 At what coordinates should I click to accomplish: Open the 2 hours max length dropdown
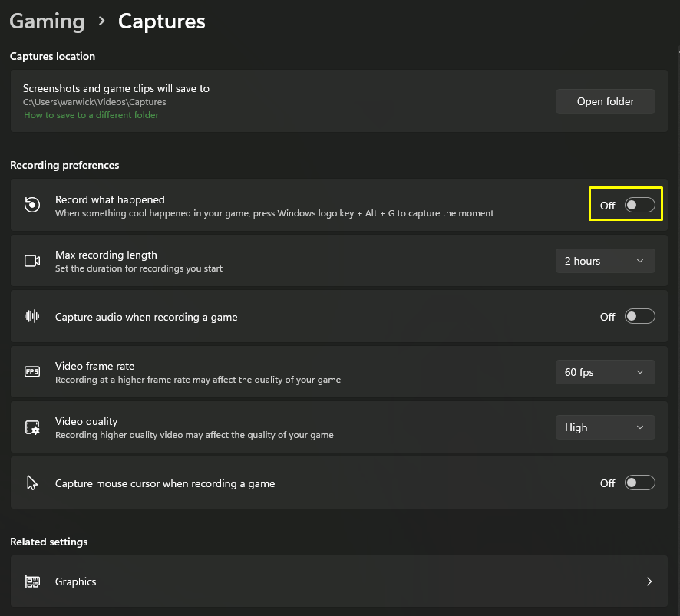click(x=605, y=261)
